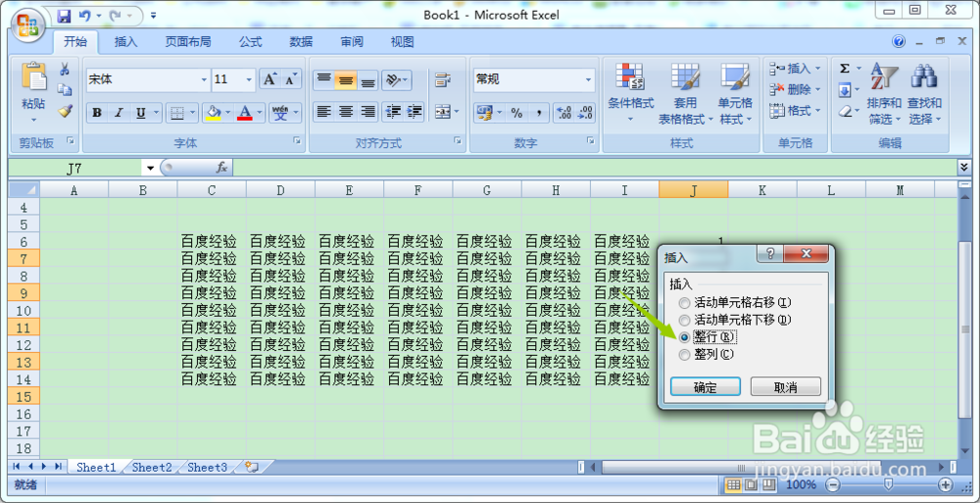The height and width of the screenshot is (503, 980).
Task: Open the number format dropdown
Action: (588, 80)
